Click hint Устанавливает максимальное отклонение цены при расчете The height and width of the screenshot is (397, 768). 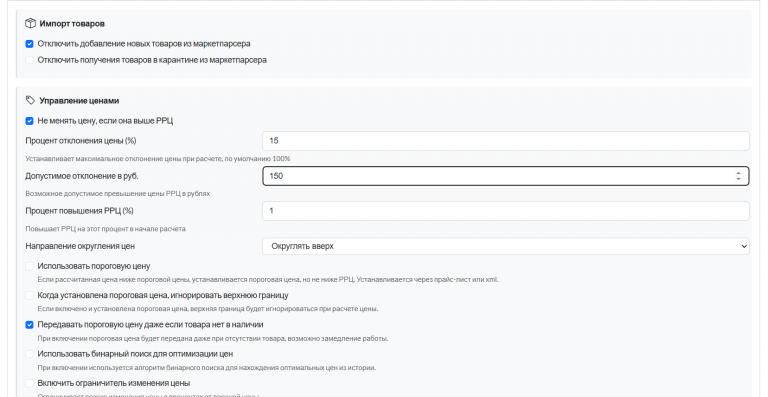[x=158, y=159]
